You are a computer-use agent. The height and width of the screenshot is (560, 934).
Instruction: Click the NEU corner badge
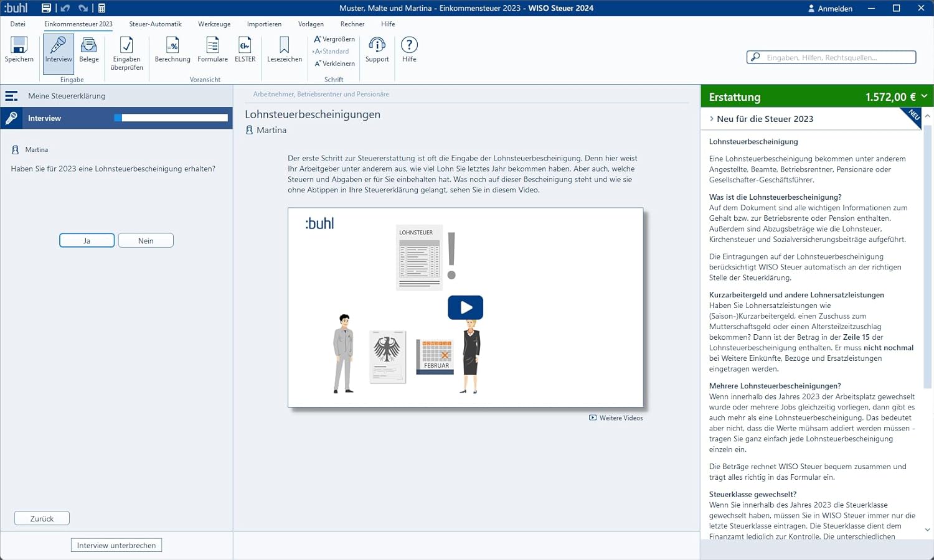pyautogui.click(x=912, y=116)
